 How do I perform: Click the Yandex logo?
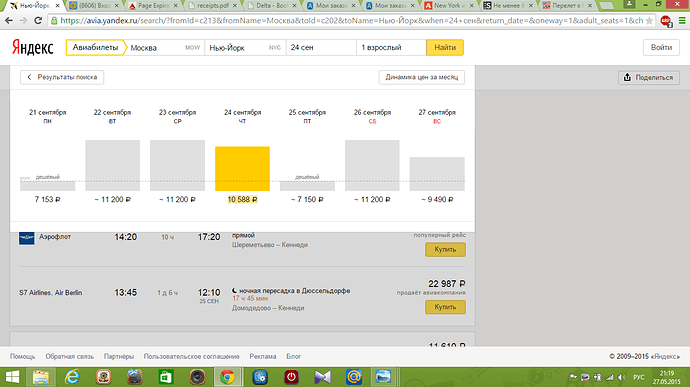pos(33,48)
